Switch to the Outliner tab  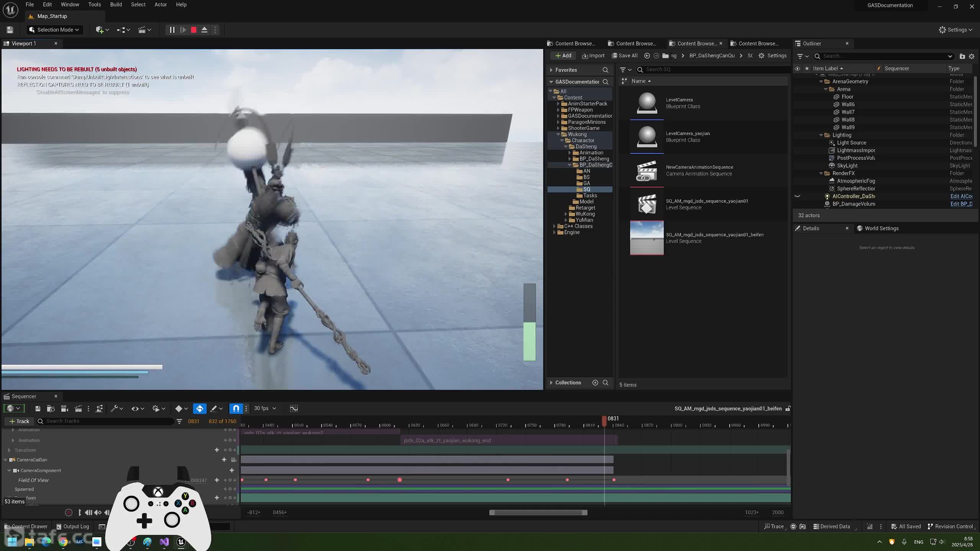(812, 44)
